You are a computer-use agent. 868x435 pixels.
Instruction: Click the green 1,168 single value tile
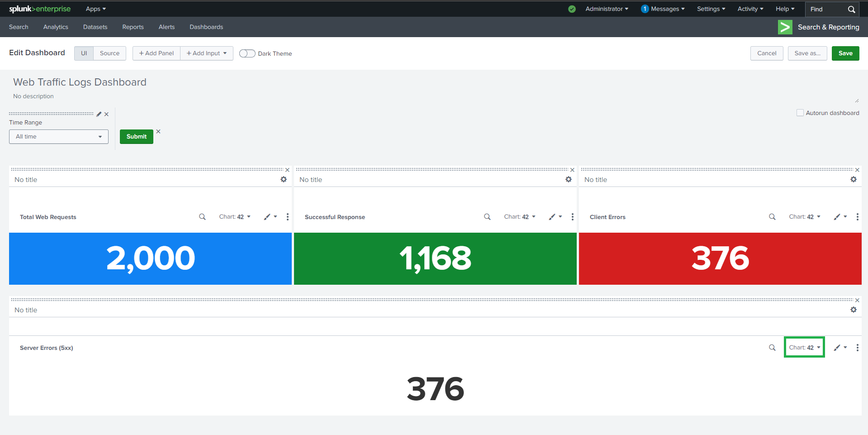coord(435,258)
